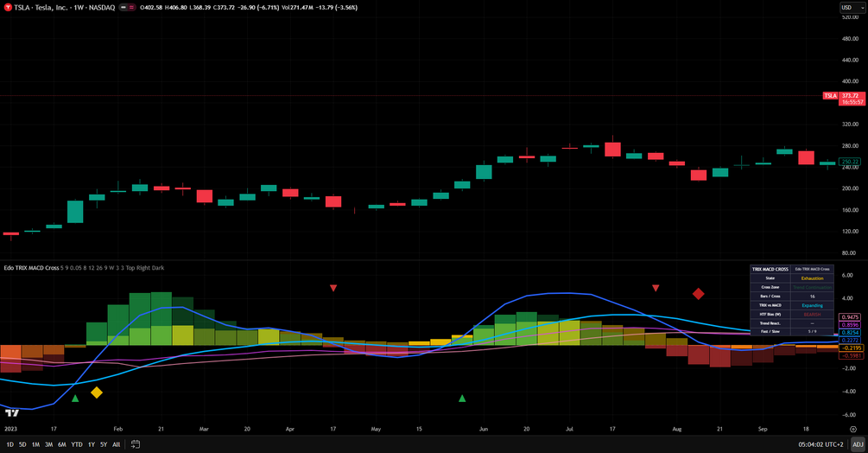The width and height of the screenshot is (868, 453).
Task: Click the Tesla logo symbol icon
Action: (8, 8)
